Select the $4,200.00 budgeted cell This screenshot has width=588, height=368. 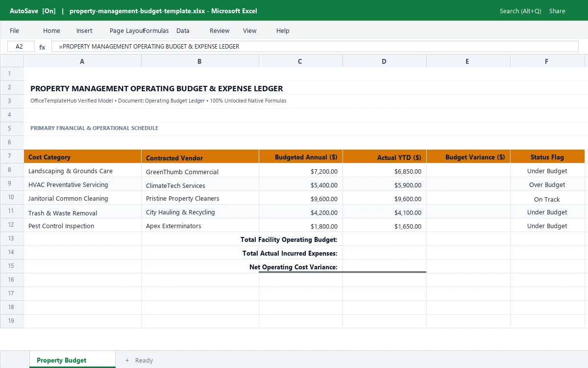tap(301, 211)
